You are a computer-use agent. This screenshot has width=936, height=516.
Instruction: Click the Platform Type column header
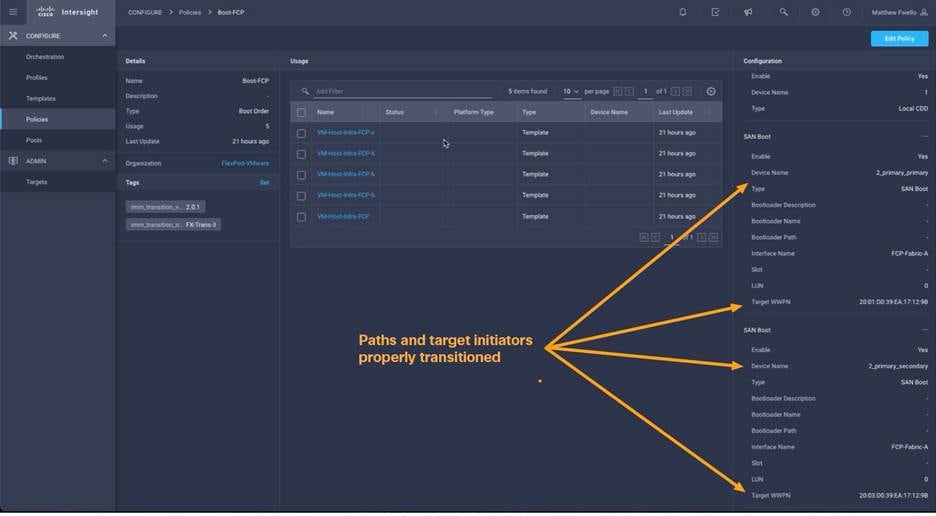click(x=473, y=112)
